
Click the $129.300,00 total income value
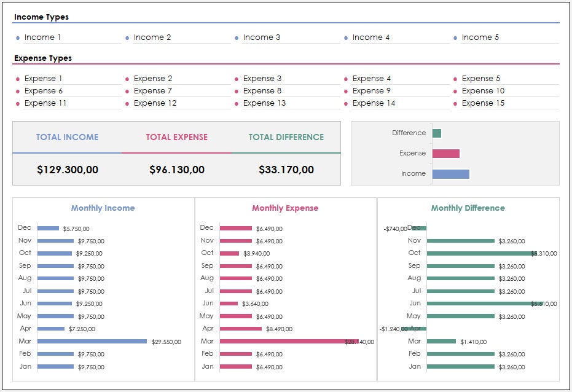[x=68, y=170]
